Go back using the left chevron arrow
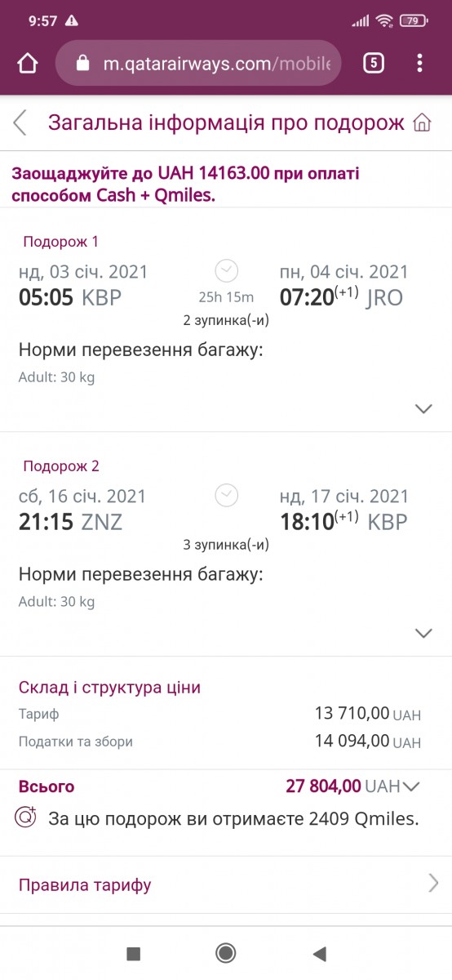The image size is (452, 980). click(x=20, y=123)
